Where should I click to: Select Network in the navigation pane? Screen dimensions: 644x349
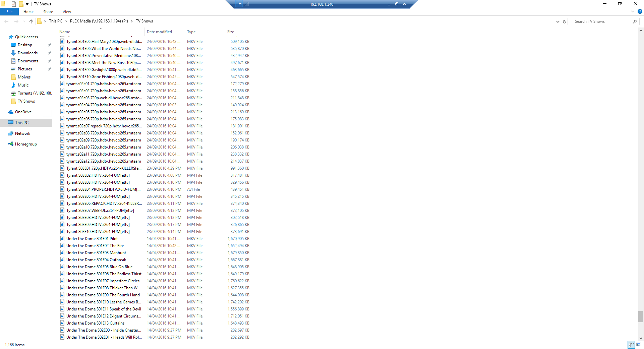pos(22,133)
